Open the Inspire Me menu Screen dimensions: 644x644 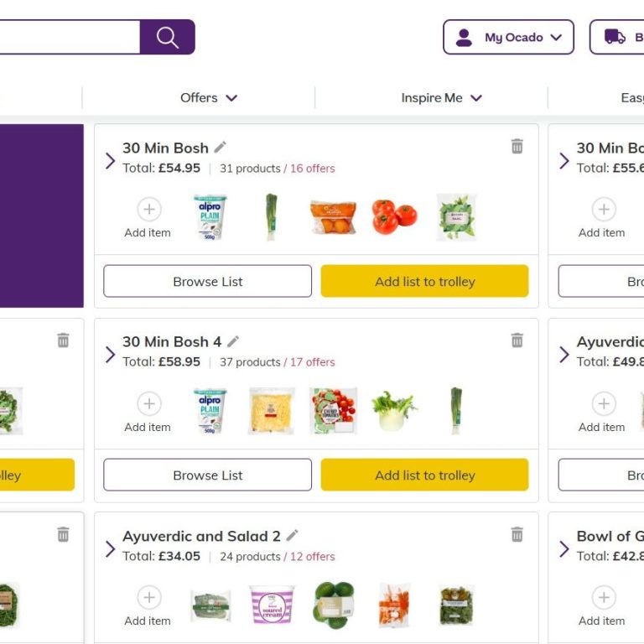441,98
